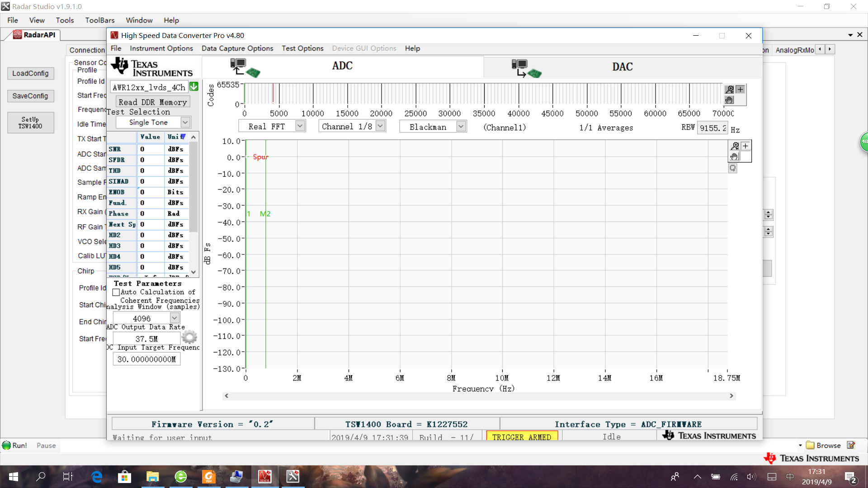
Task: Click the green Run! icon in Radar Studio
Action: tap(6, 445)
